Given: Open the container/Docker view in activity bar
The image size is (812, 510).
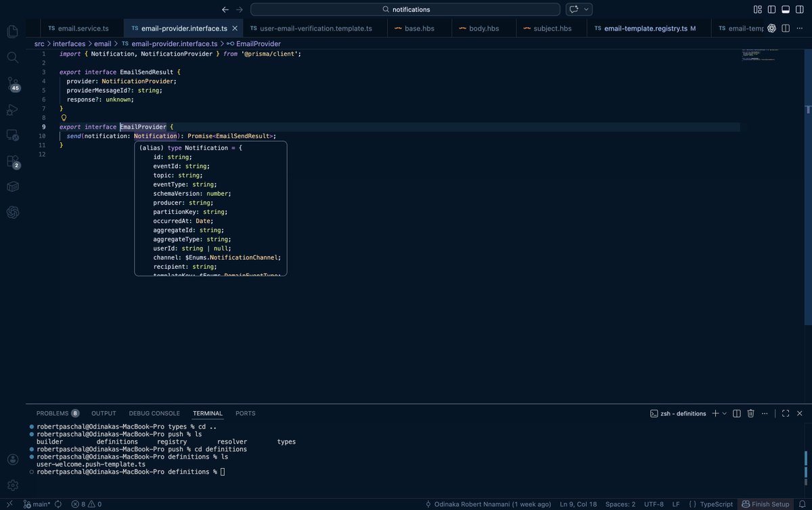Looking at the screenshot, I should pyautogui.click(x=12, y=186).
